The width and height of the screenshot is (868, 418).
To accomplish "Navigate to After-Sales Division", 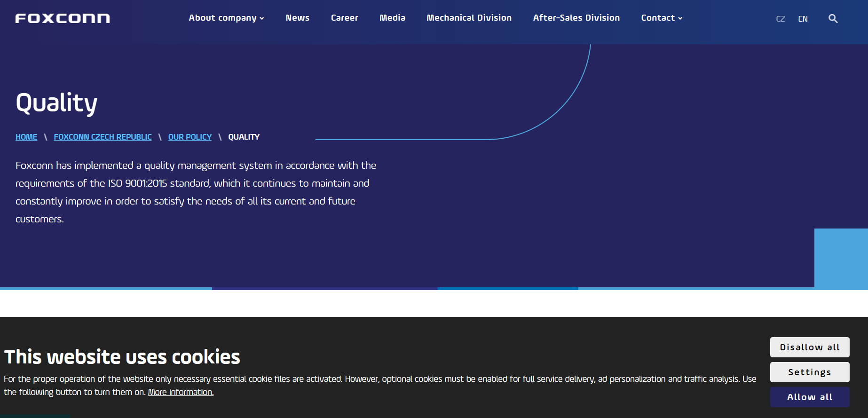I will (x=576, y=18).
